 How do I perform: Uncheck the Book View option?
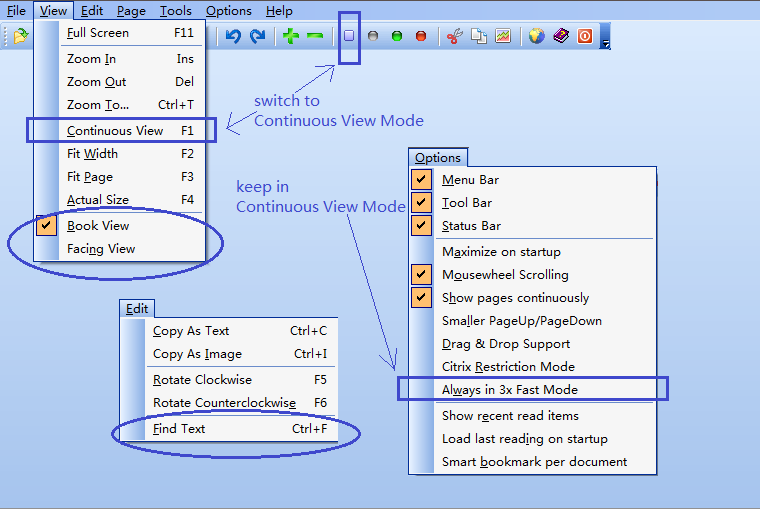point(100,226)
